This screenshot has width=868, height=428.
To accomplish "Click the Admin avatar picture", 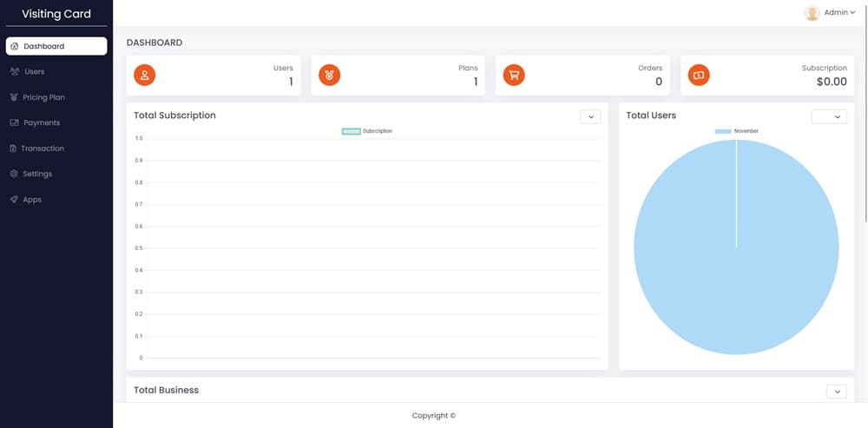I will [812, 13].
